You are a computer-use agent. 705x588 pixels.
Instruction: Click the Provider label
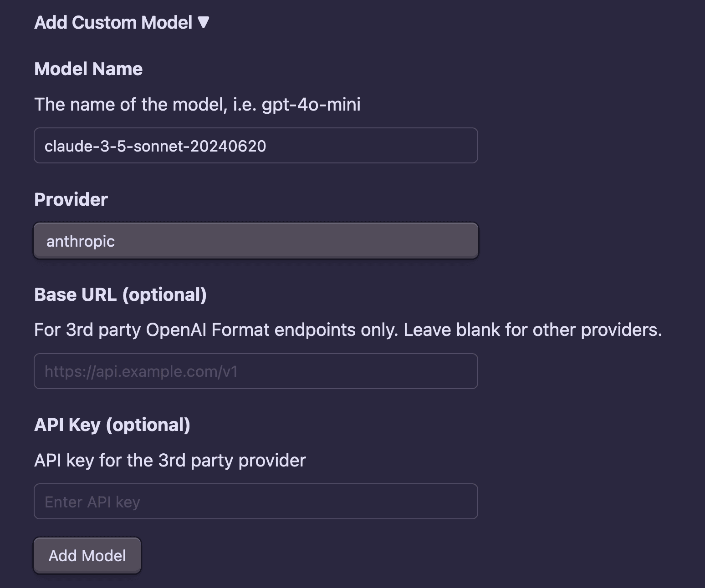(x=71, y=200)
